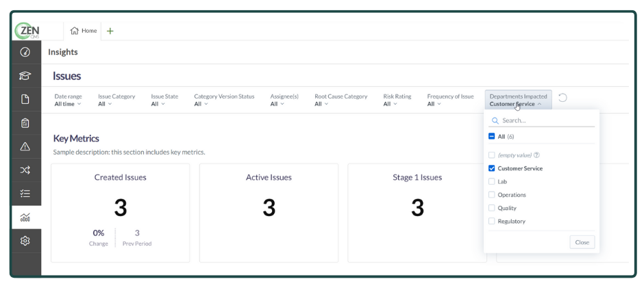Viewport: 644px width, 290px height.
Task: Uncheck the Customer Service checkbox
Action: 491,168
